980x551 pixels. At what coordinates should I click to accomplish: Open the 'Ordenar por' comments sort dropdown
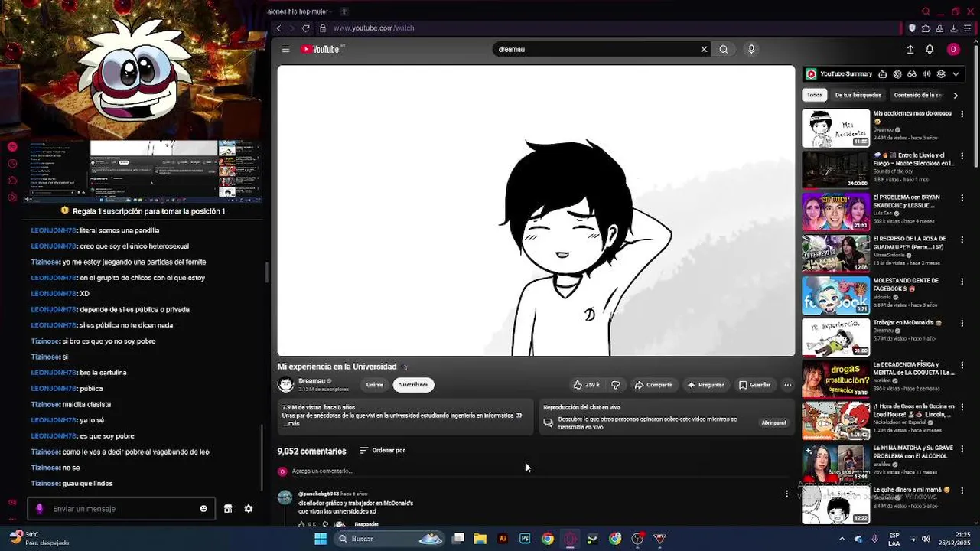(382, 451)
